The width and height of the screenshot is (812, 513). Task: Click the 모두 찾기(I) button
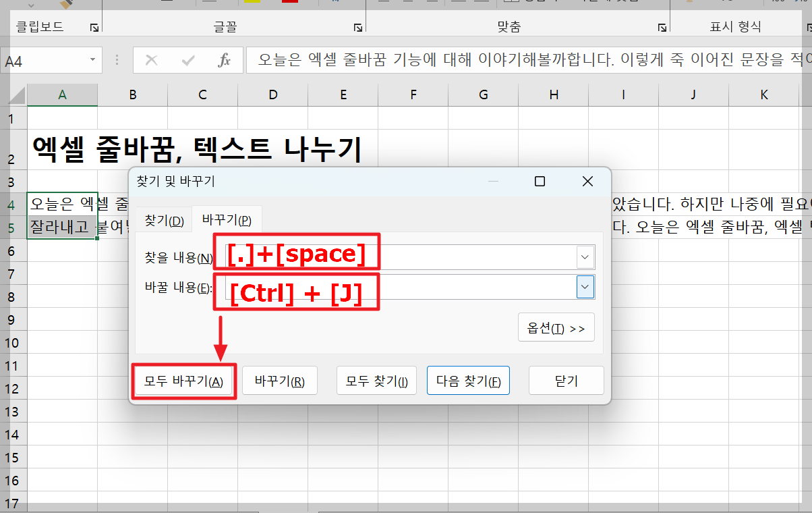pyautogui.click(x=376, y=380)
